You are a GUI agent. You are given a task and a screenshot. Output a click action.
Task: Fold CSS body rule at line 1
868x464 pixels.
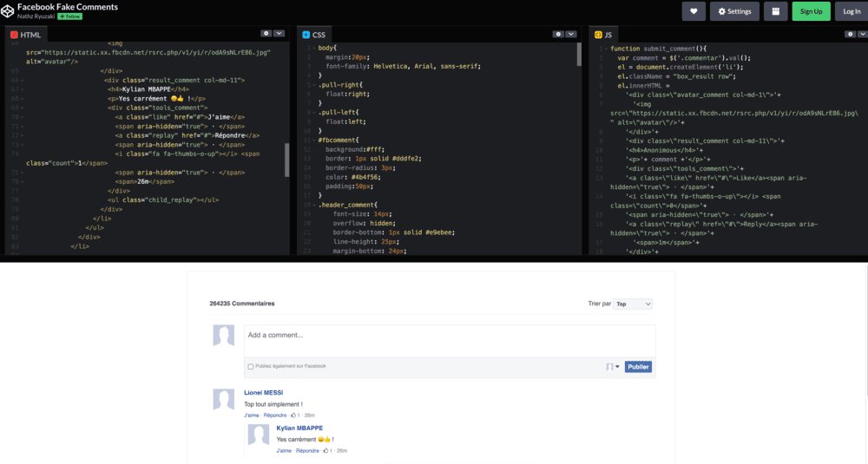(314, 49)
